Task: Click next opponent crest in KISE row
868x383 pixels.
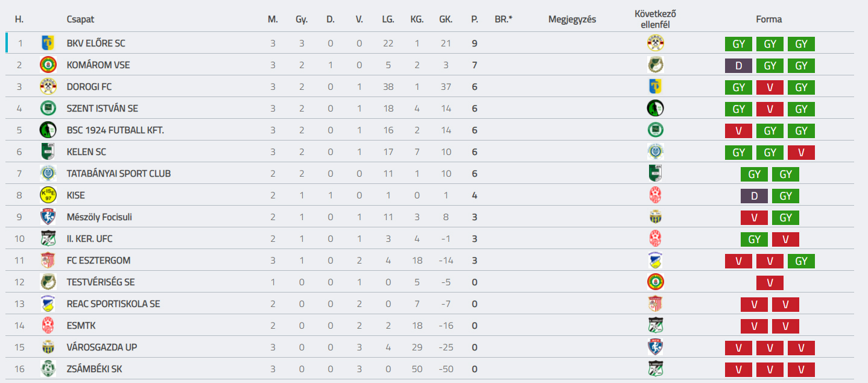Action: point(656,195)
